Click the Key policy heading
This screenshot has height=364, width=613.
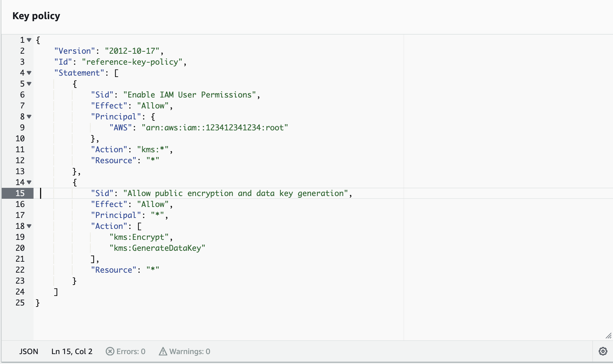point(36,16)
